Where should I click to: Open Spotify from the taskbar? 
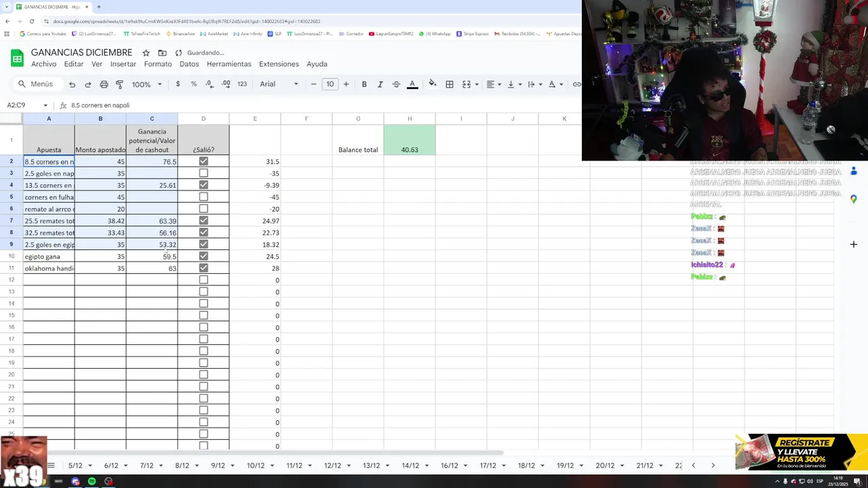click(x=92, y=481)
